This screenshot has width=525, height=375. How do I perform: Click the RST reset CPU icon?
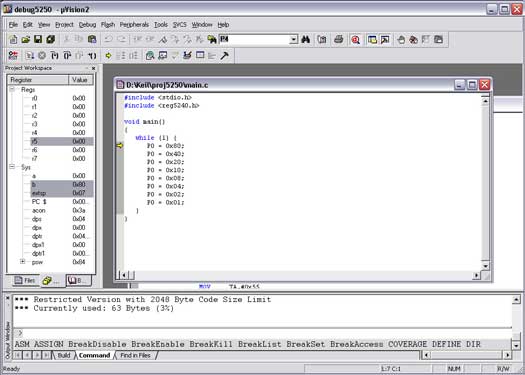pyautogui.click(x=13, y=56)
